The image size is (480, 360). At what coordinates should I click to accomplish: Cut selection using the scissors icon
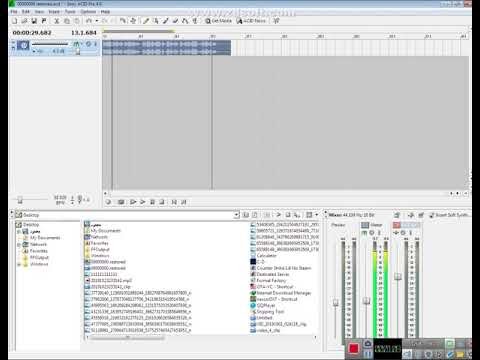pos(57,21)
